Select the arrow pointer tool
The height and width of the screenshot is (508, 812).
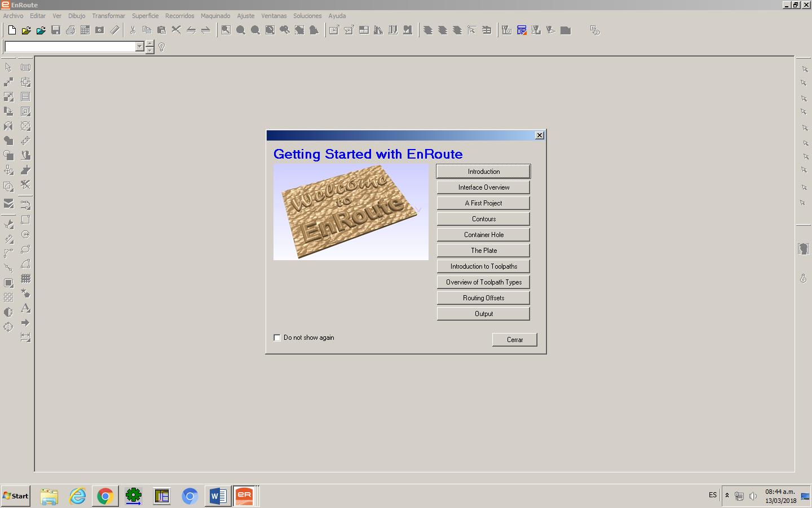pyautogui.click(x=8, y=67)
